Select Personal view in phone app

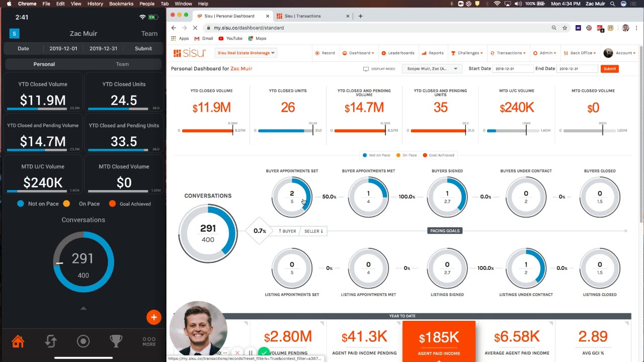[44, 64]
